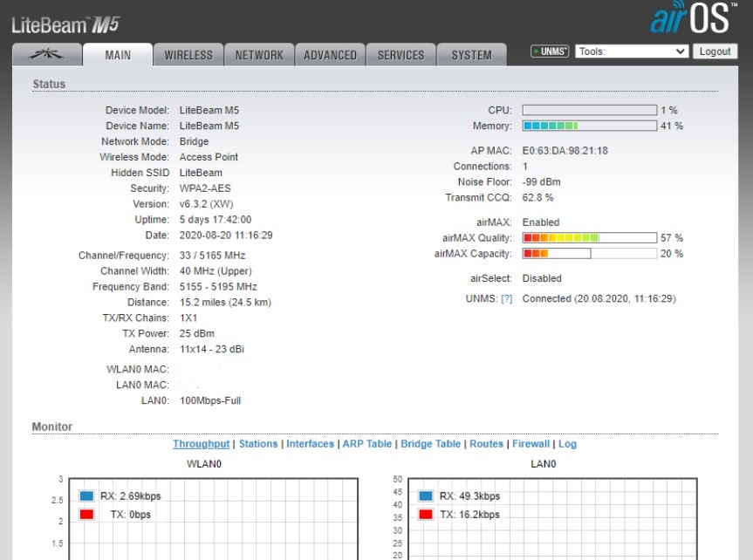The width and height of the screenshot is (753, 560).
Task: Click the LAN0 throughput graph
Action: point(552,519)
